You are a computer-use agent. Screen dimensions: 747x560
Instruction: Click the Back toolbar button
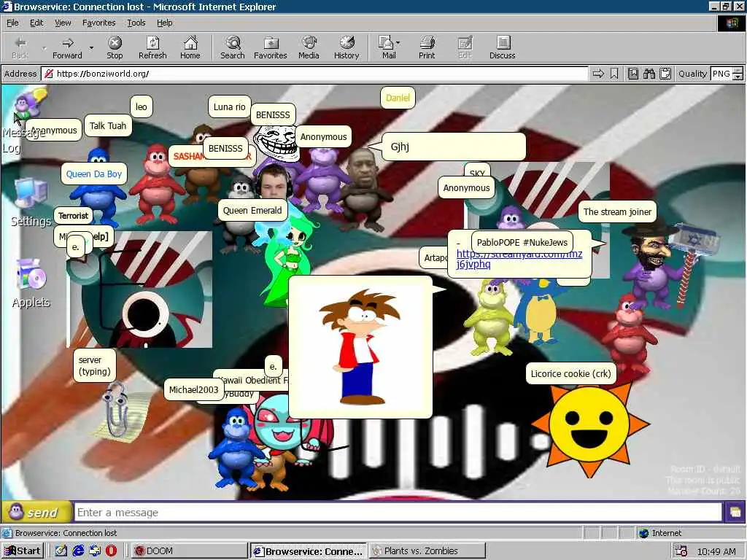[20, 47]
